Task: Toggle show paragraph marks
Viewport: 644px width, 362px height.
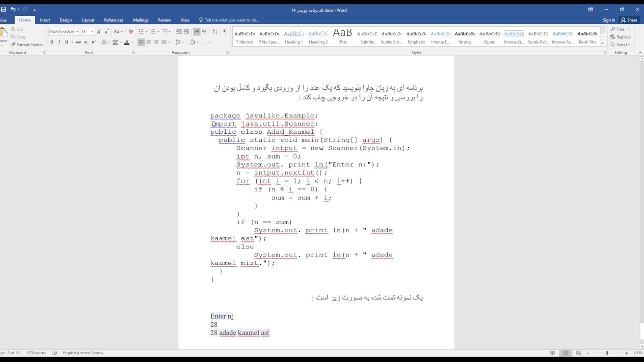Action: click(x=225, y=32)
